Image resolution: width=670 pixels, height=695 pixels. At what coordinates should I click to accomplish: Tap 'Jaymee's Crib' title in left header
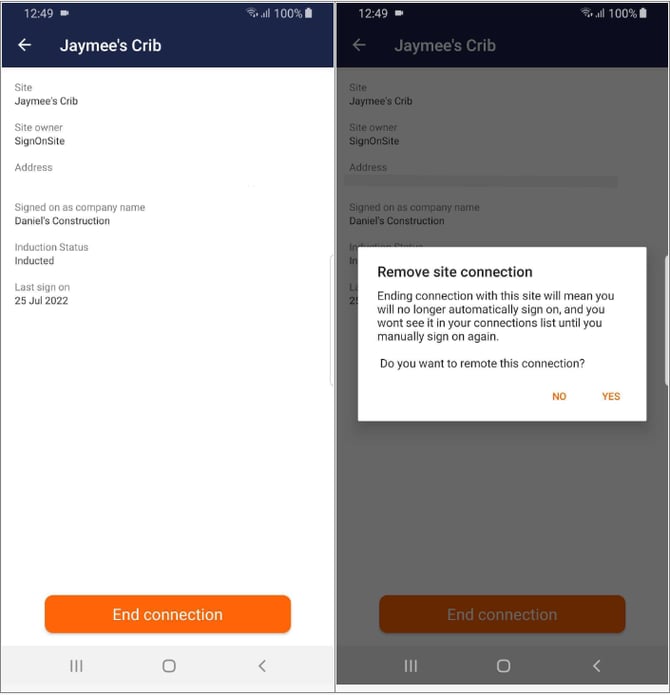(x=110, y=45)
